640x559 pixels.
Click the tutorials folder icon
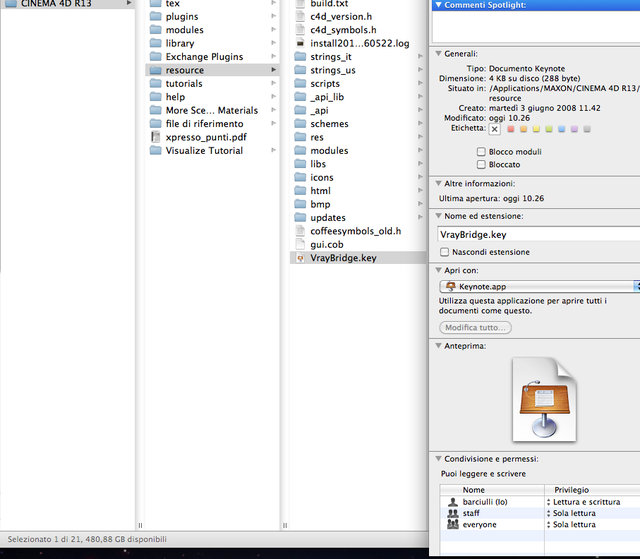(156, 83)
